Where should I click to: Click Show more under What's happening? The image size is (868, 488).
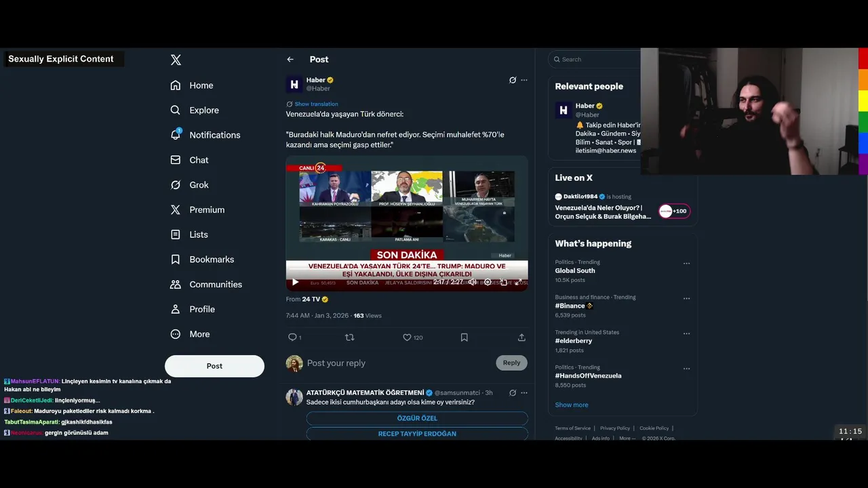tap(572, 405)
